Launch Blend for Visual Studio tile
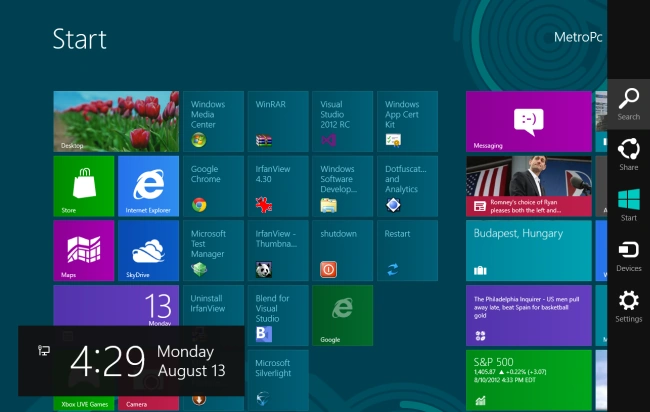The width and height of the screenshot is (650, 412). tap(278, 315)
